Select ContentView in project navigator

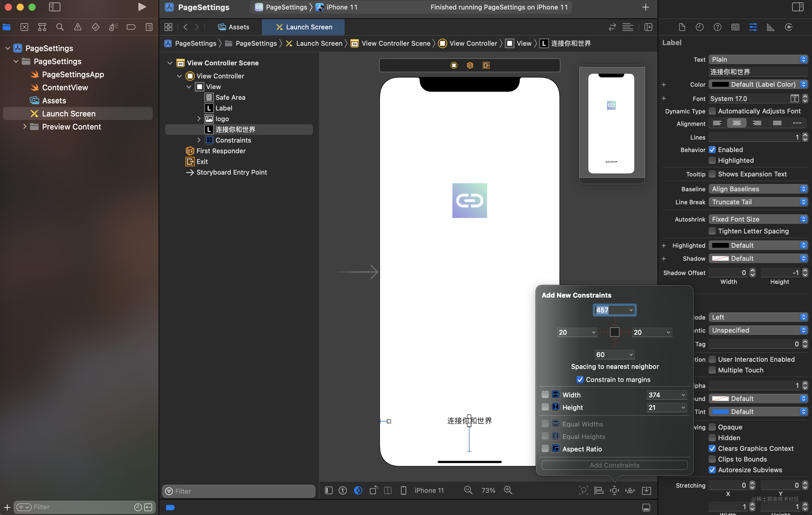(65, 87)
